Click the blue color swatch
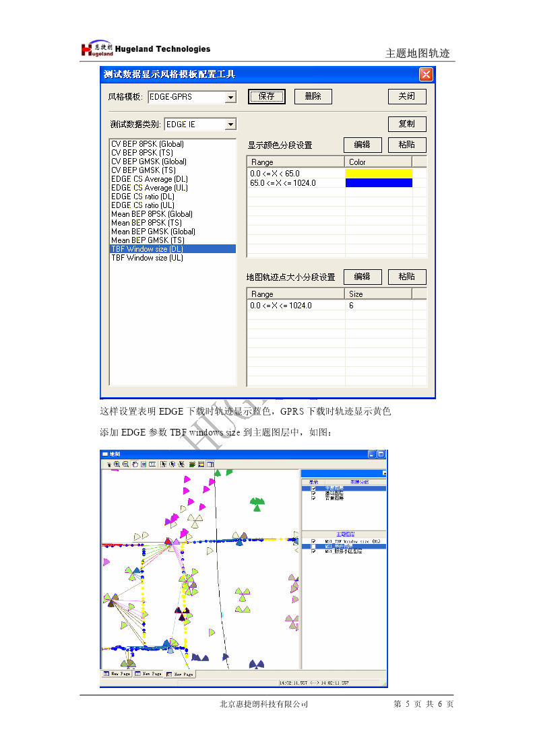Viewport: 535px width, 756px height. click(x=379, y=182)
